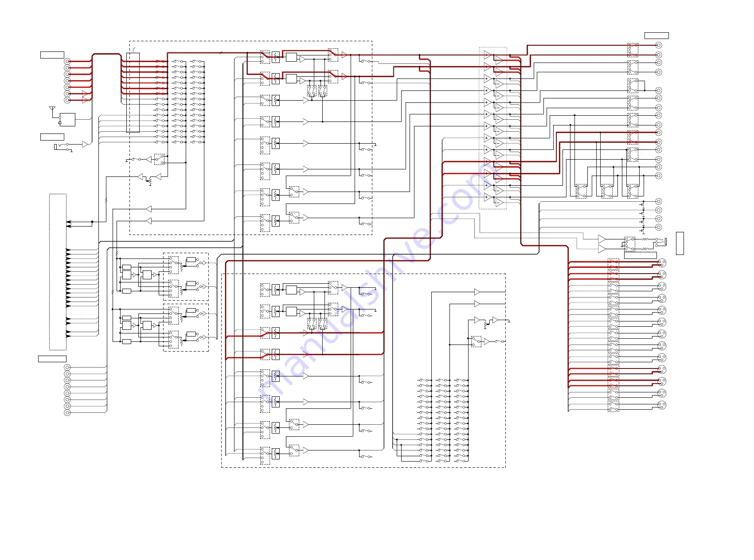Click the topmost round connector of the red input column
754x560 pixels.
67,61
